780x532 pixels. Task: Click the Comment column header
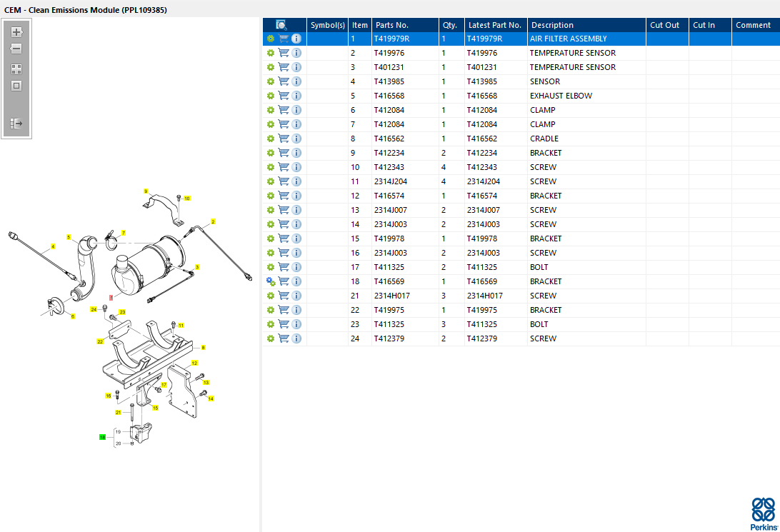click(756, 25)
